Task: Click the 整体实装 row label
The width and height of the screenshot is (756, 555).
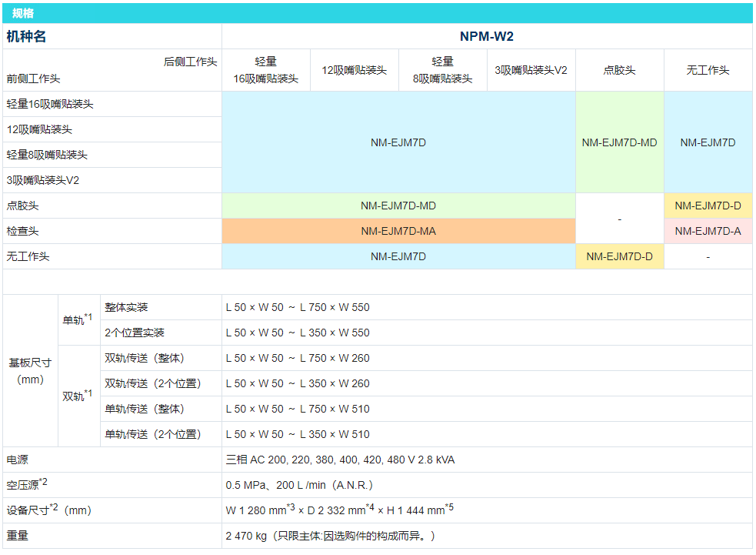Action: [126, 307]
